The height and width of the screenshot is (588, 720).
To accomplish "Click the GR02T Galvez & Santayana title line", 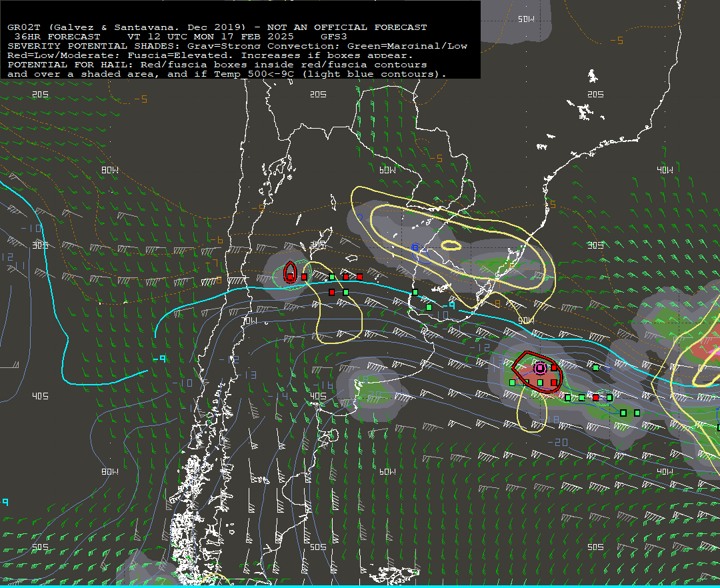I will [217, 27].
